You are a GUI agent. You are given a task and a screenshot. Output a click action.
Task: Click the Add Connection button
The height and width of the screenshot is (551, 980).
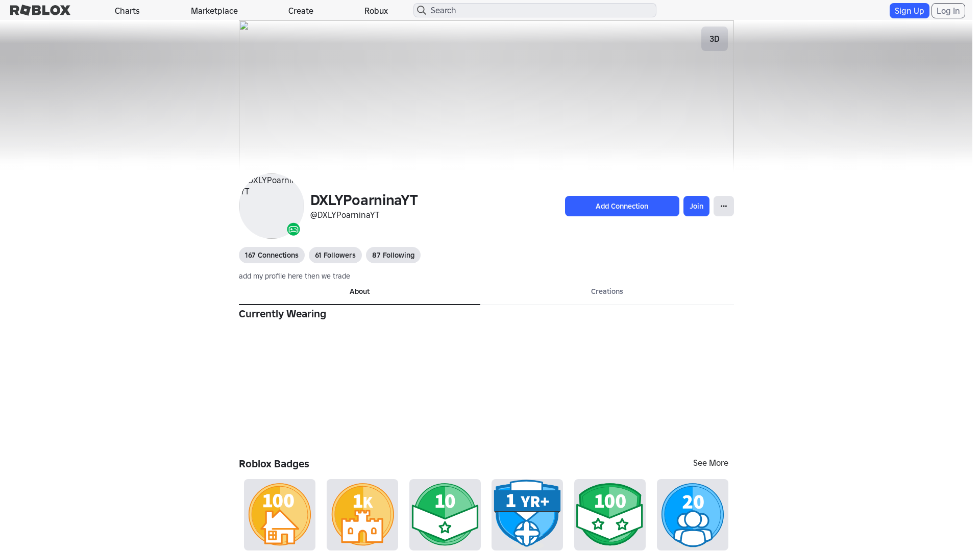(x=622, y=206)
